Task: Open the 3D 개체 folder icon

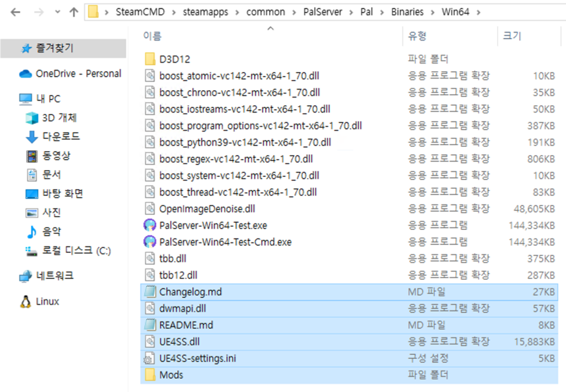Action: 32,118
